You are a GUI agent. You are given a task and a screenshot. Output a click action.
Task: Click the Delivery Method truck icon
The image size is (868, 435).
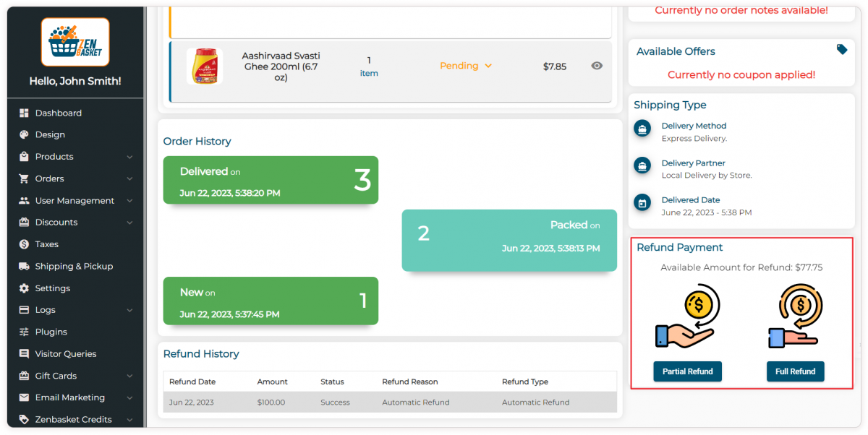click(x=642, y=129)
